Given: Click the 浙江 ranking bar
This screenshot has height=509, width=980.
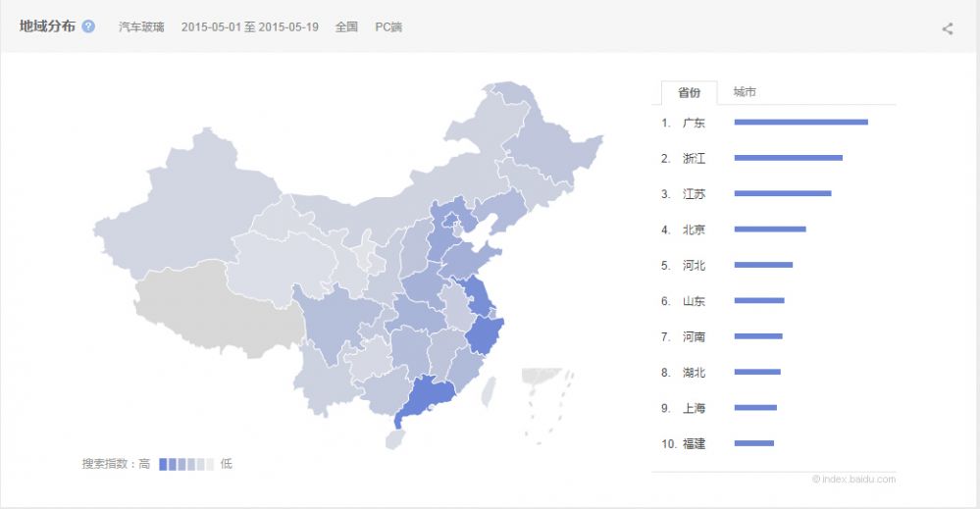Looking at the screenshot, I should coord(788,158).
